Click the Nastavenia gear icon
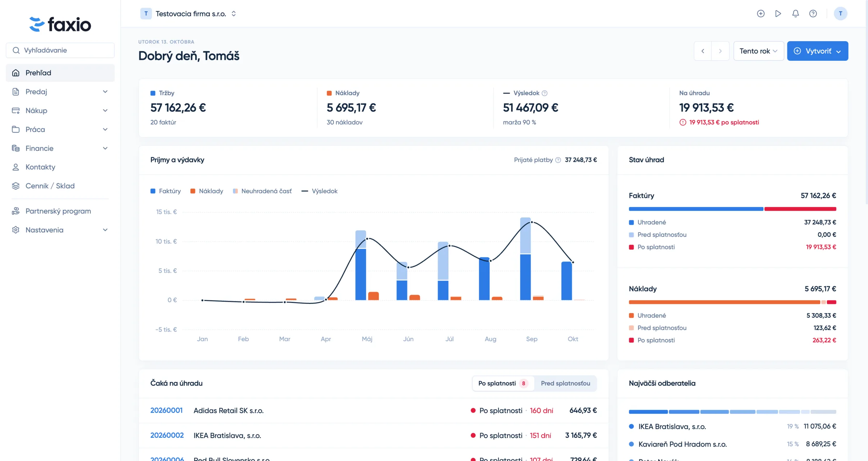This screenshot has width=868, height=461. (x=16, y=230)
